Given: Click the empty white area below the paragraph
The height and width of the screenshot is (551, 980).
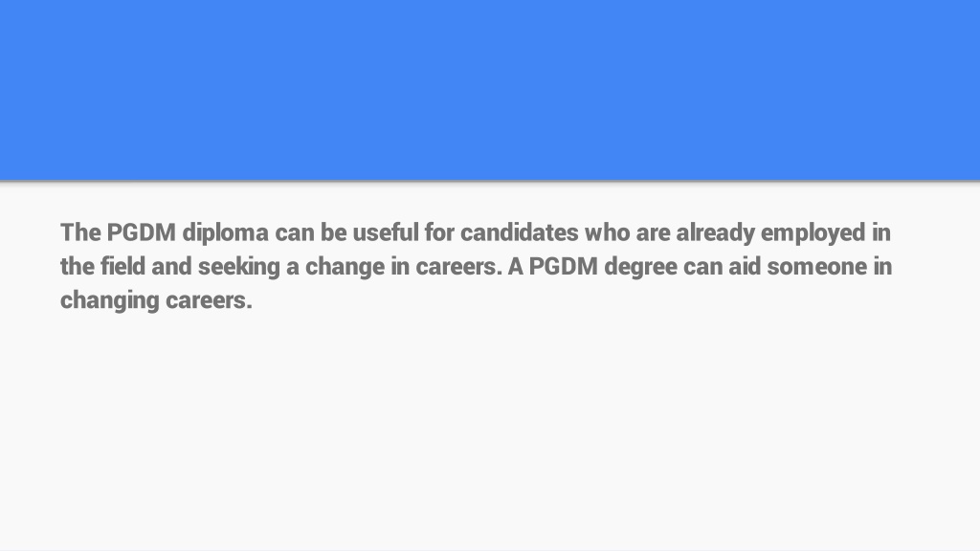Looking at the screenshot, I should tap(490, 431).
